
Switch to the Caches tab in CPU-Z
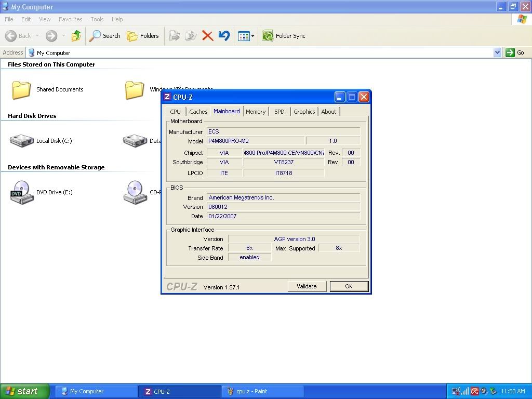click(x=198, y=112)
